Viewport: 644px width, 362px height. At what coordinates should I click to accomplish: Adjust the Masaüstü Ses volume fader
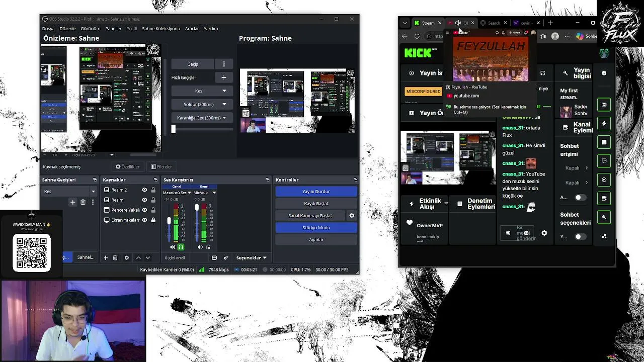coord(169,221)
